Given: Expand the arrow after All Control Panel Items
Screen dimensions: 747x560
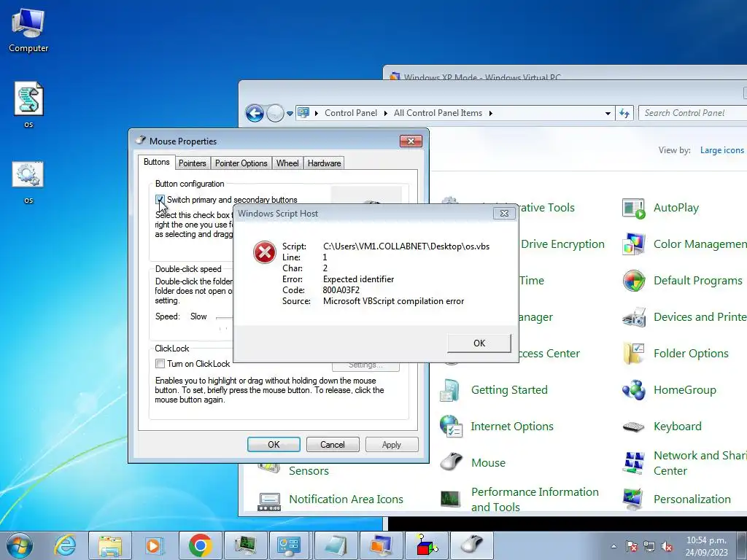Looking at the screenshot, I should tap(491, 113).
